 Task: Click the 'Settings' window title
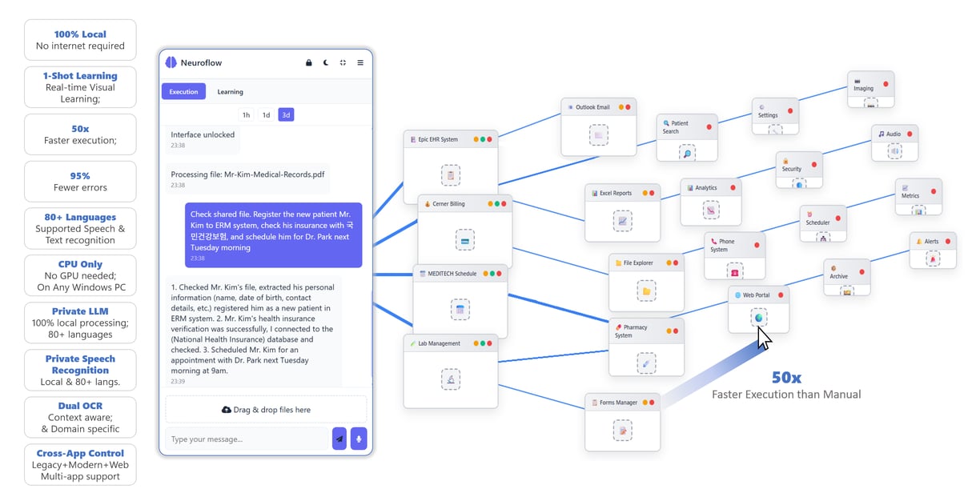point(768,115)
